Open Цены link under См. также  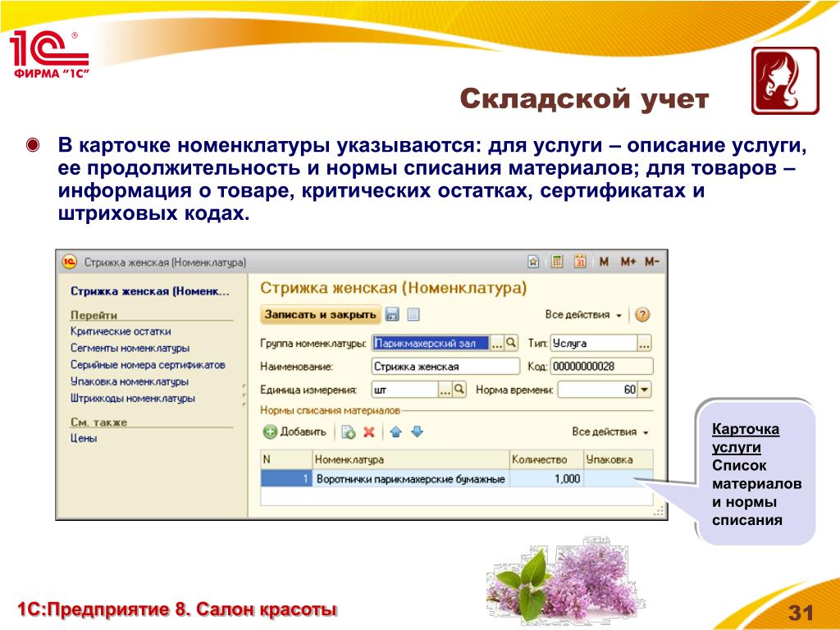click(84, 438)
